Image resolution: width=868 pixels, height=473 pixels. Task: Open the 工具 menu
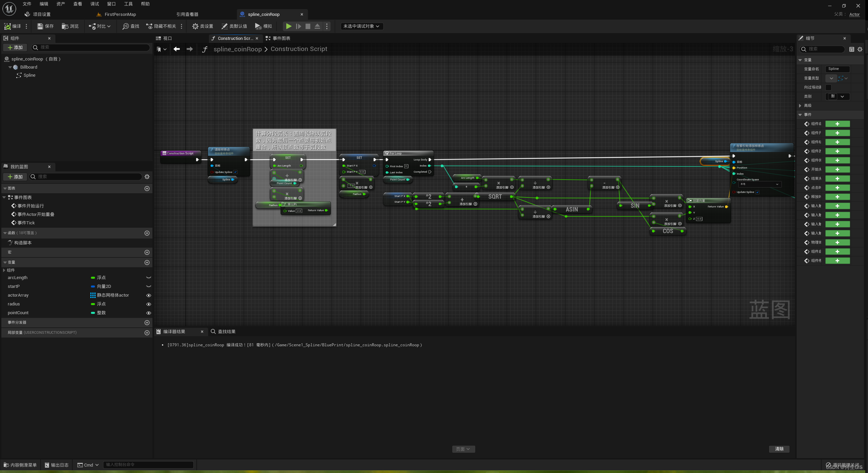[128, 4]
